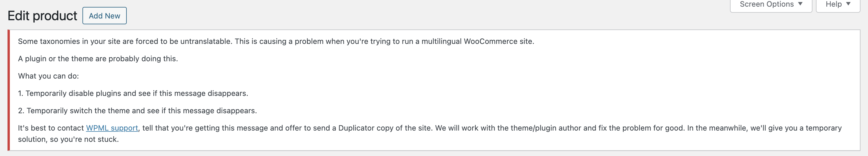The width and height of the screenshot is (868, 156).
Task: Click the Edit product page heading
Action: pos(43,16)
